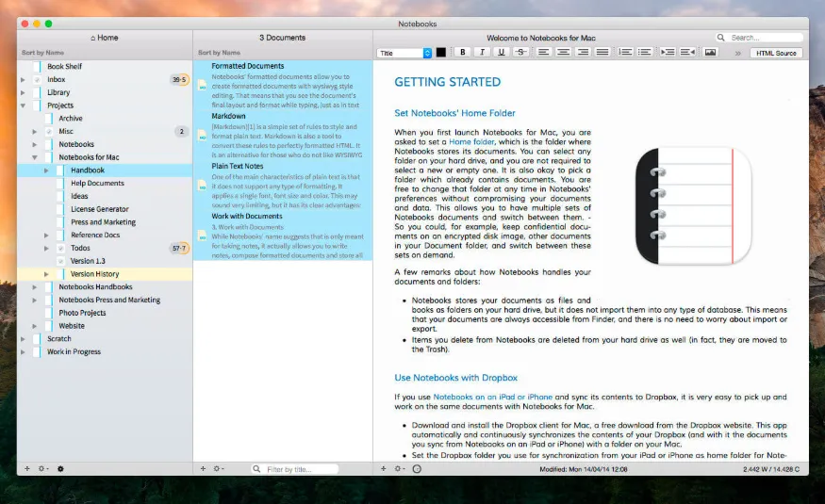The image size is (825, 504).
Task: Select the Work with Documents document
Action: click(283, 236)
